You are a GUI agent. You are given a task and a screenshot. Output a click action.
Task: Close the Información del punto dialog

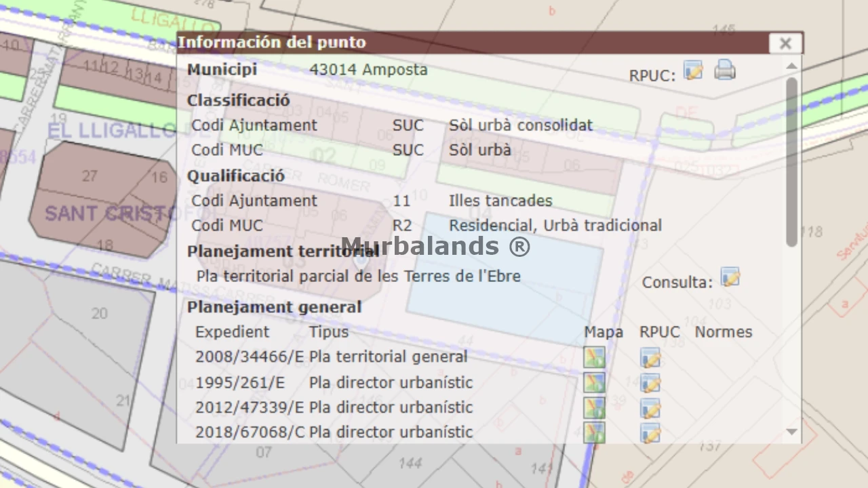coord(785,43)
